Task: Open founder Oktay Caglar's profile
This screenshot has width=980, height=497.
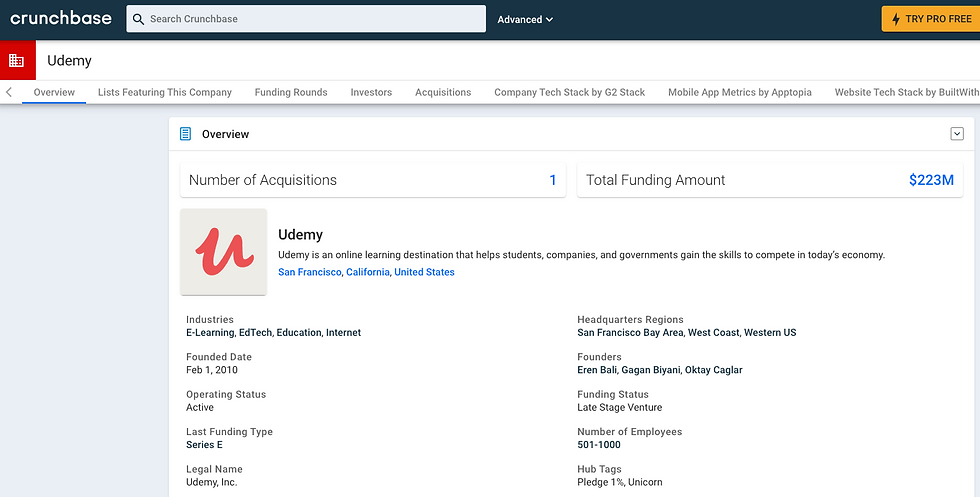Action: point(714,370)
